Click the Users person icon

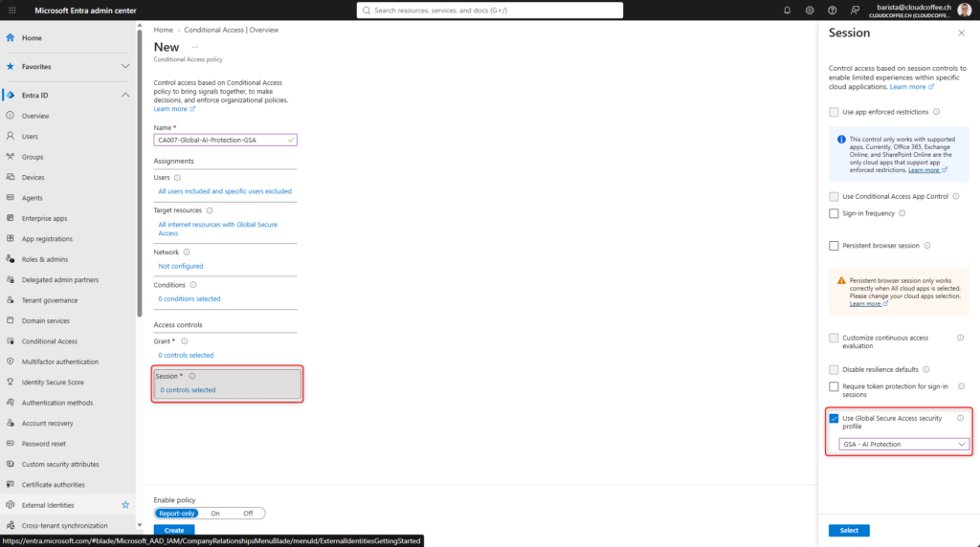(10, 136)
